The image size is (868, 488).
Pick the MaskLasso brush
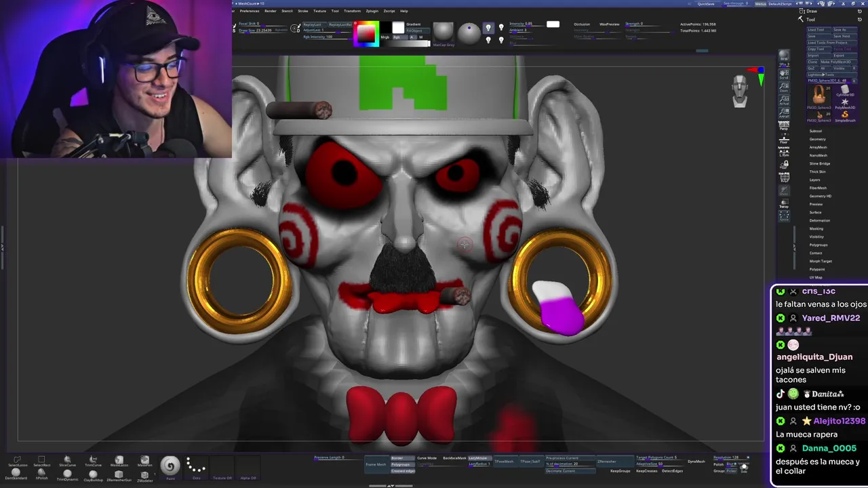[119, 462]
